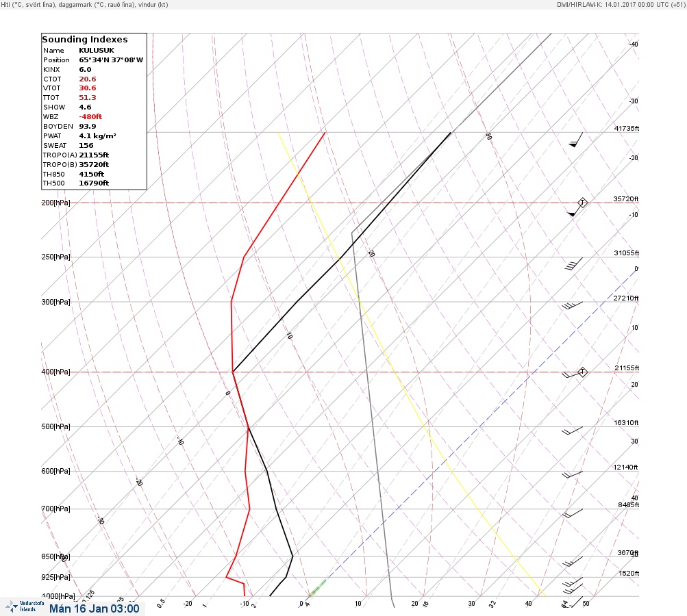Click the 200[hPa] pressure label
The image size is (687, 616).
pos(55,203)
